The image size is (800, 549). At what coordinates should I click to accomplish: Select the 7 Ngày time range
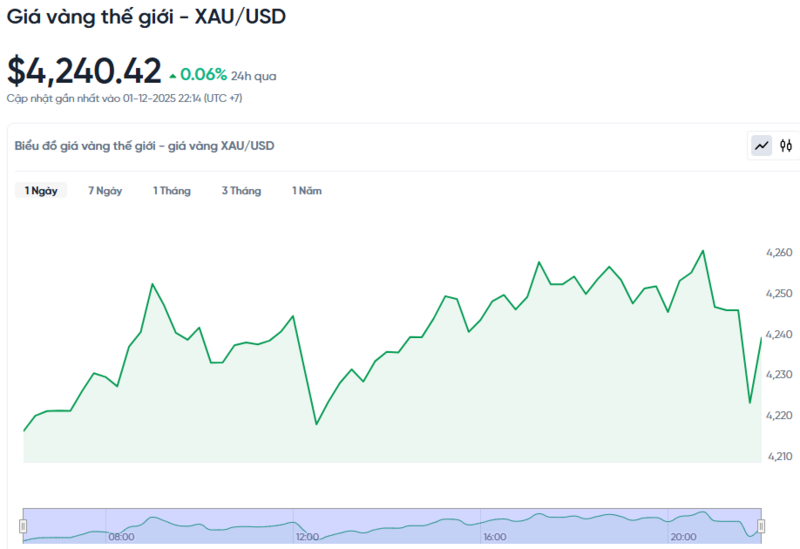coord(105,191)
